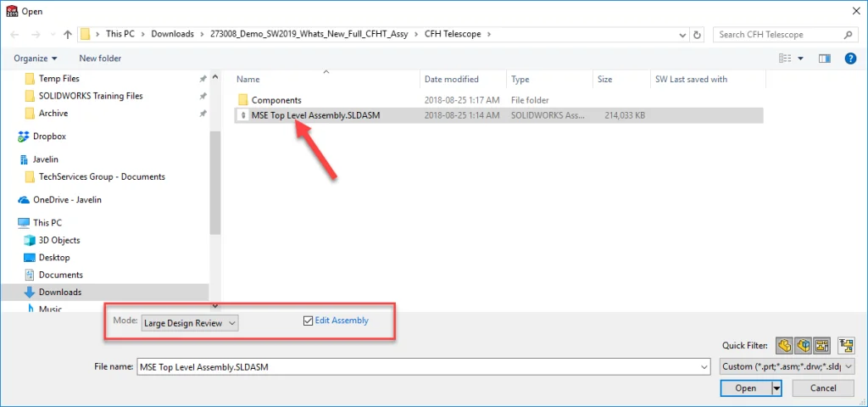Click the change view layout icon
The width and height of the screenshot is (868, 407).
point(784,59)
